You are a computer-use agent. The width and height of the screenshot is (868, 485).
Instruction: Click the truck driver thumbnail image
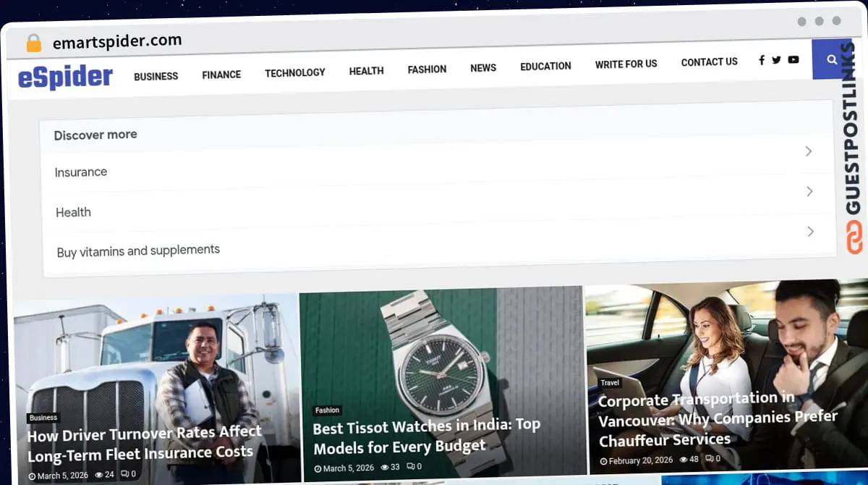(x=156, y=387)
